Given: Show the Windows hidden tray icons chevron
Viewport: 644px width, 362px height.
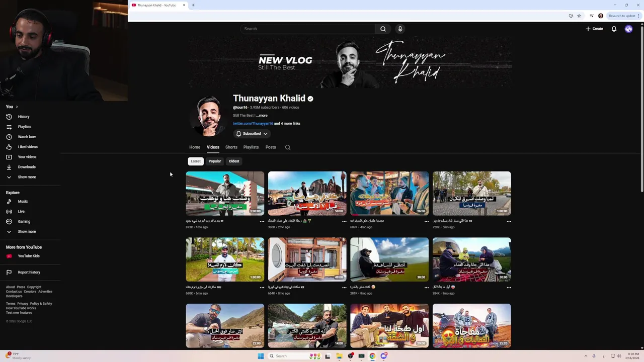Looking at the screenshot, I should [585, 356].
